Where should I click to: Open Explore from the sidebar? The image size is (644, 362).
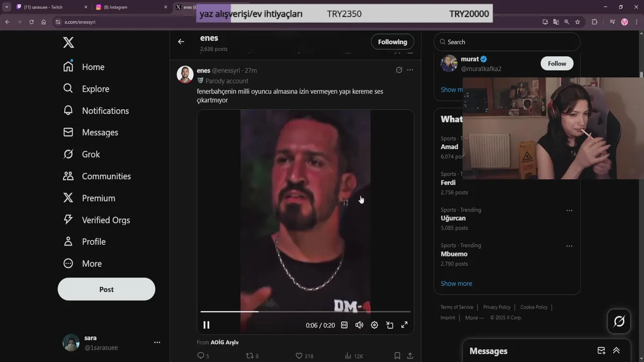pyautogui.click(x=86, y=88)
